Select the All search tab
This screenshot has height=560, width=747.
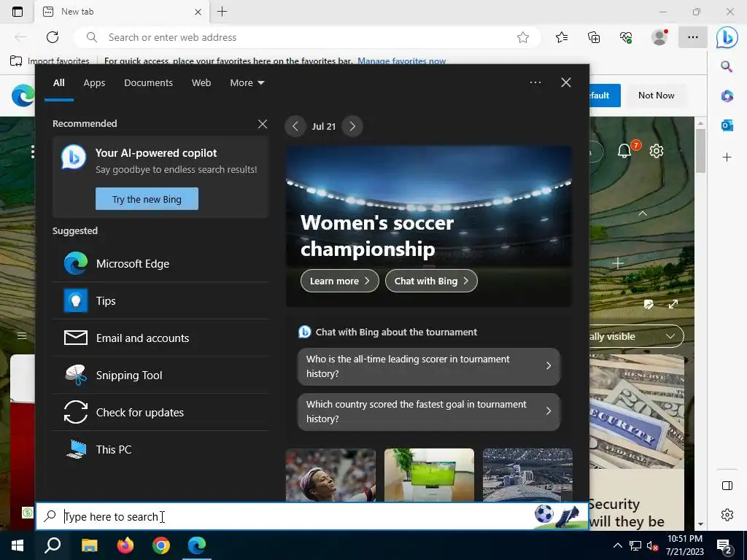click(x=58, y=83)
